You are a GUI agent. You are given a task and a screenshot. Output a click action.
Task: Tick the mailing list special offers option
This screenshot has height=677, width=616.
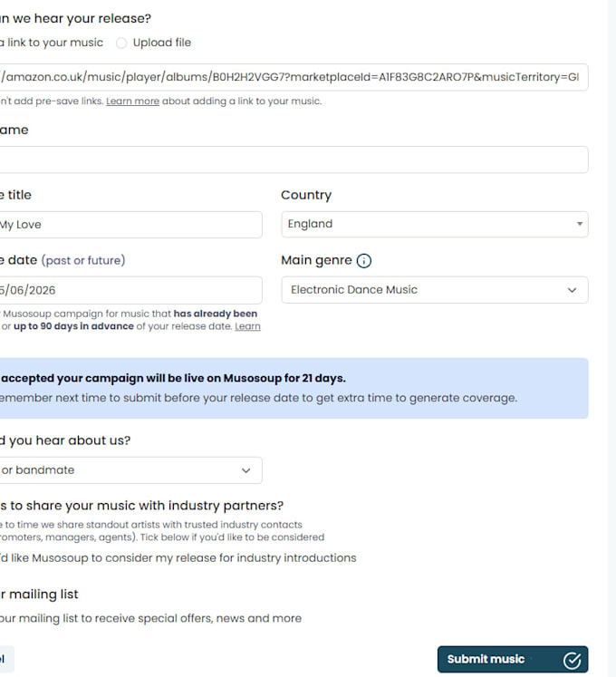[150, 618]
